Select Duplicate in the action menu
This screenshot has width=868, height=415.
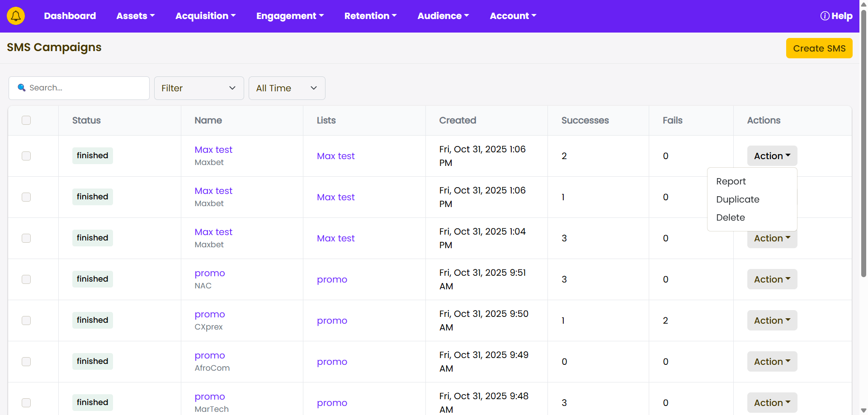[x=737, y=199]
